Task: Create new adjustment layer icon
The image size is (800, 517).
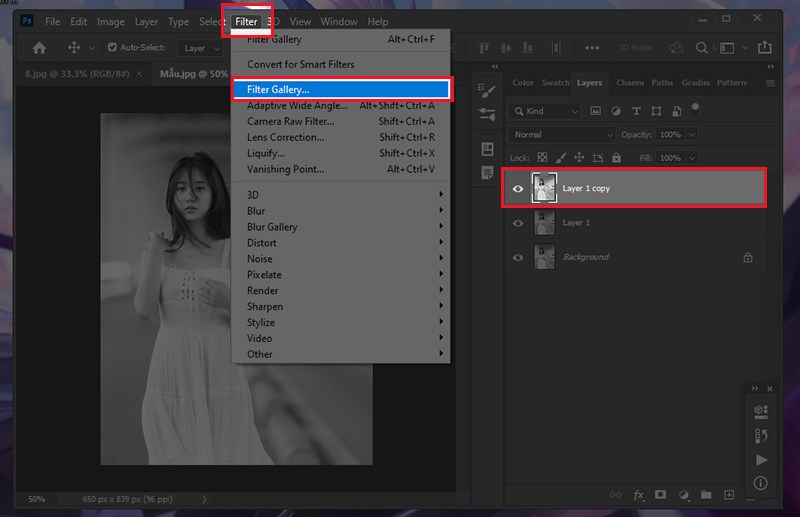Action: coord(684,495)
